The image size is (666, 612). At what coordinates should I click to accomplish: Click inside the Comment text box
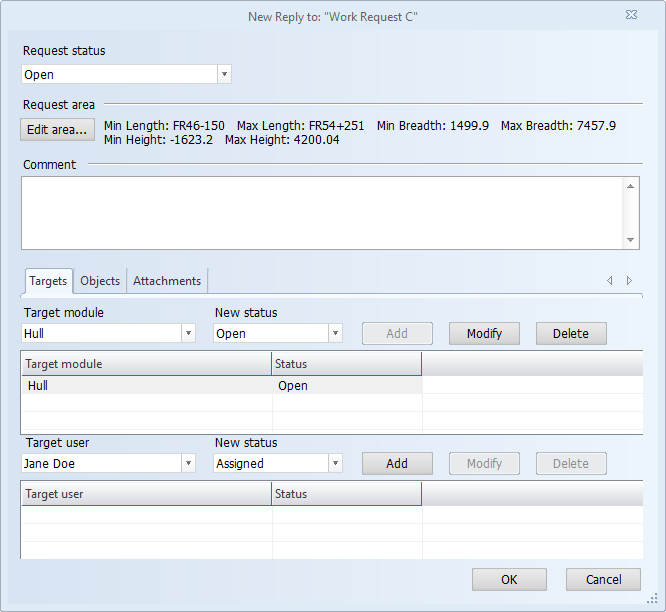click(x=322, y=212)
